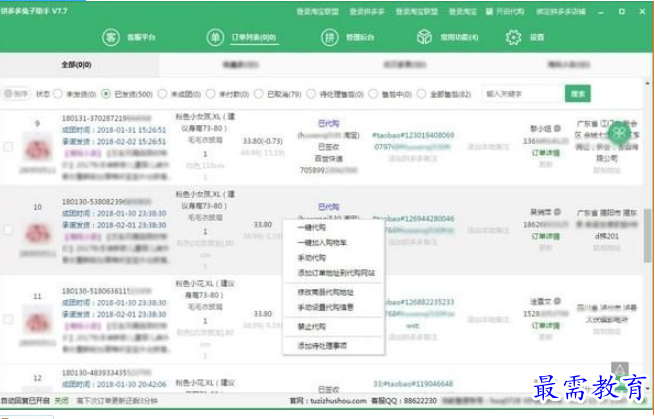Click product thumbnail of order row 11

(38, 320)
